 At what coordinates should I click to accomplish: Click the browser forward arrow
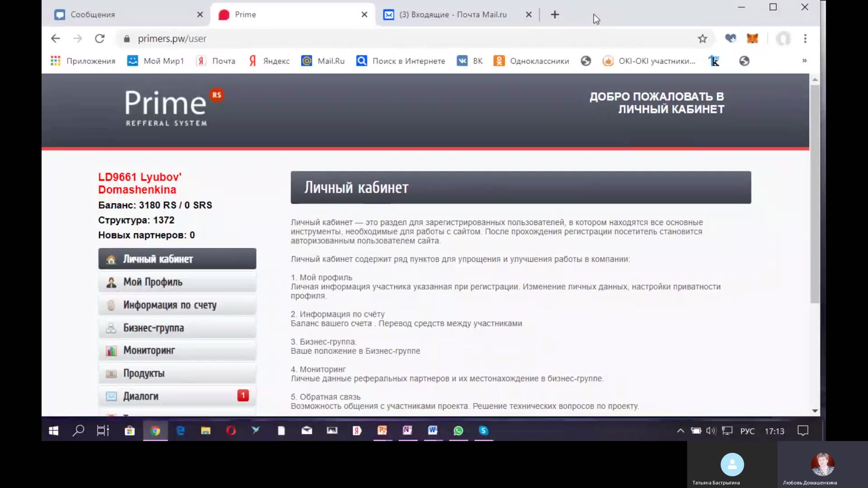click(x=78, y=39)
